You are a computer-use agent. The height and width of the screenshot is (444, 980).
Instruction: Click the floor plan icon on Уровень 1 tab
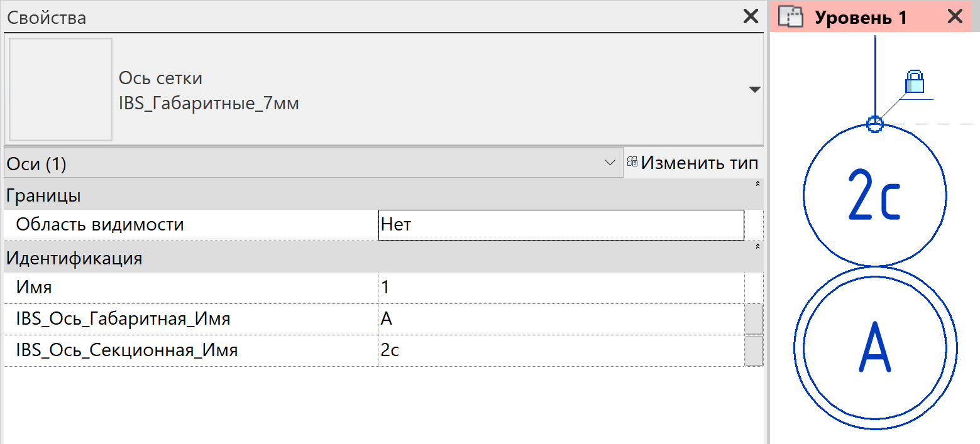click(x=791, y=17)
